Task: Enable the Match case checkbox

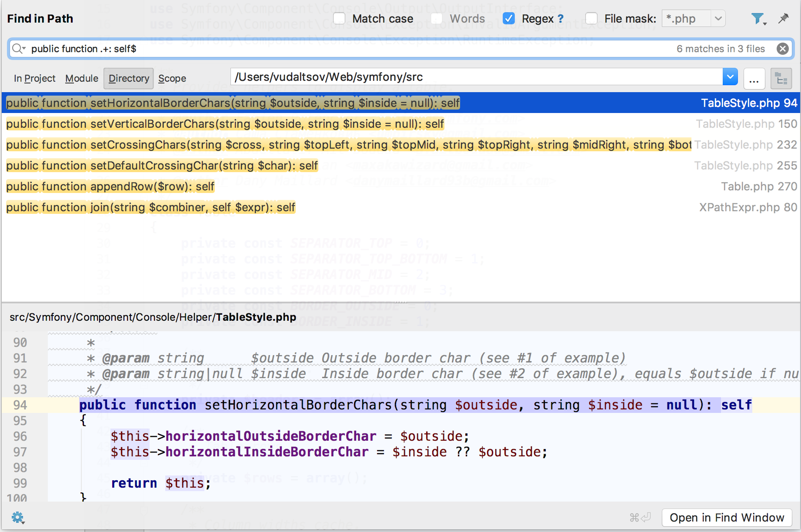Action: coord(339,19)
